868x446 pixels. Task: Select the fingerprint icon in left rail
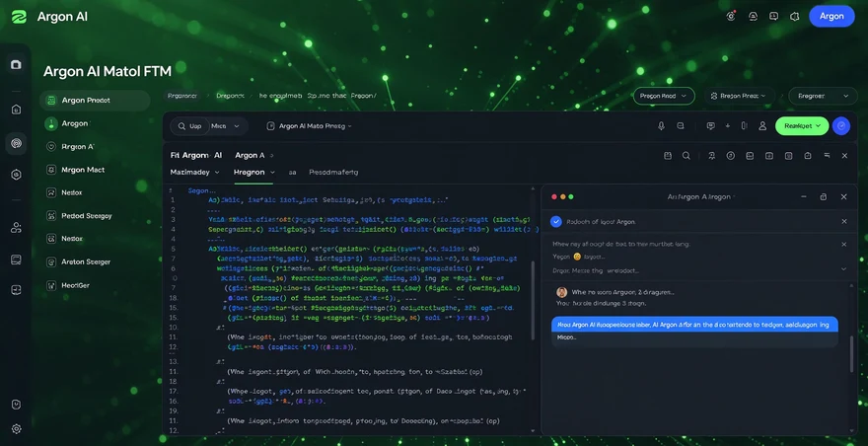click(16, 143)
